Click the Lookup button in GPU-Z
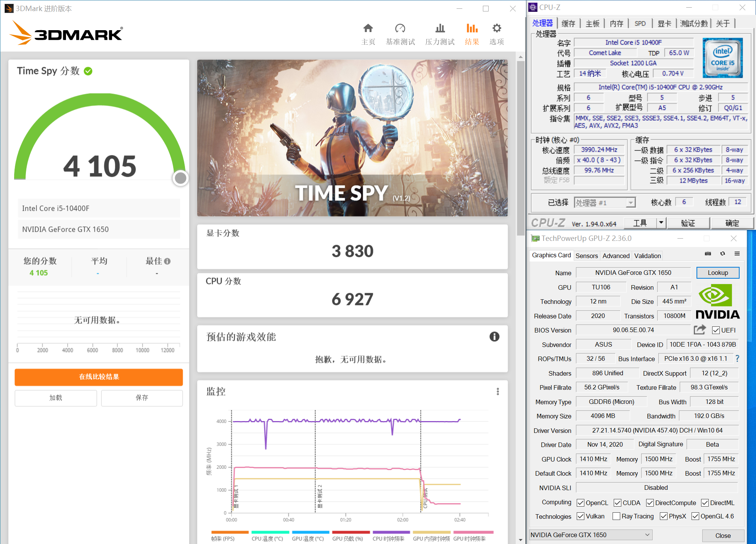 pyautogui.click(x=718, y=273)
